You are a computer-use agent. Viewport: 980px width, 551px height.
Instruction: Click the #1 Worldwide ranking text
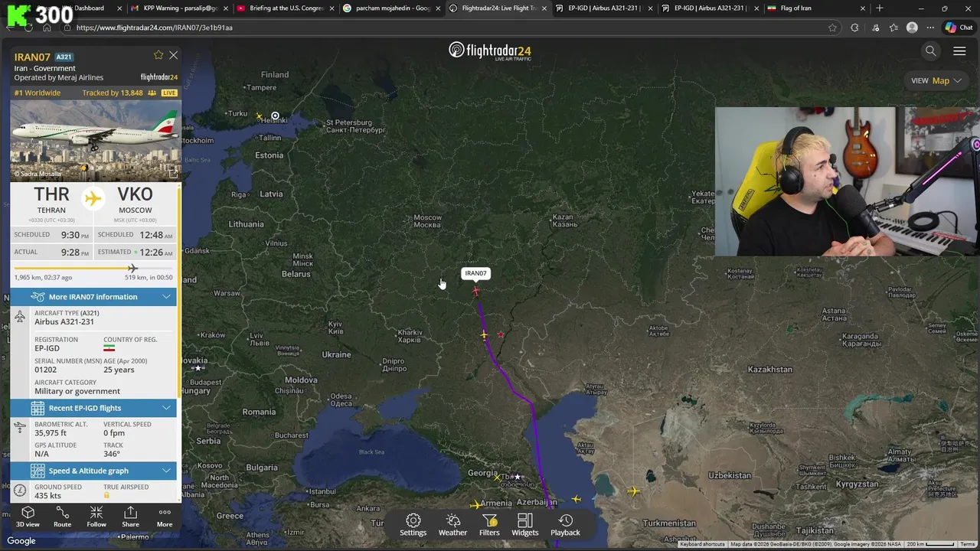[x=37, y=93]
